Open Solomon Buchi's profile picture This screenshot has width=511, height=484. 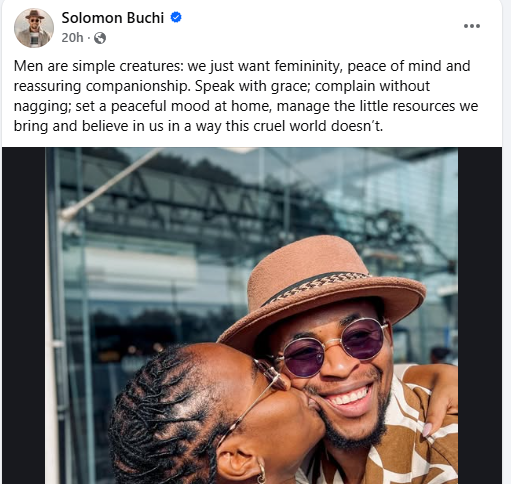(x=34, y=28)
